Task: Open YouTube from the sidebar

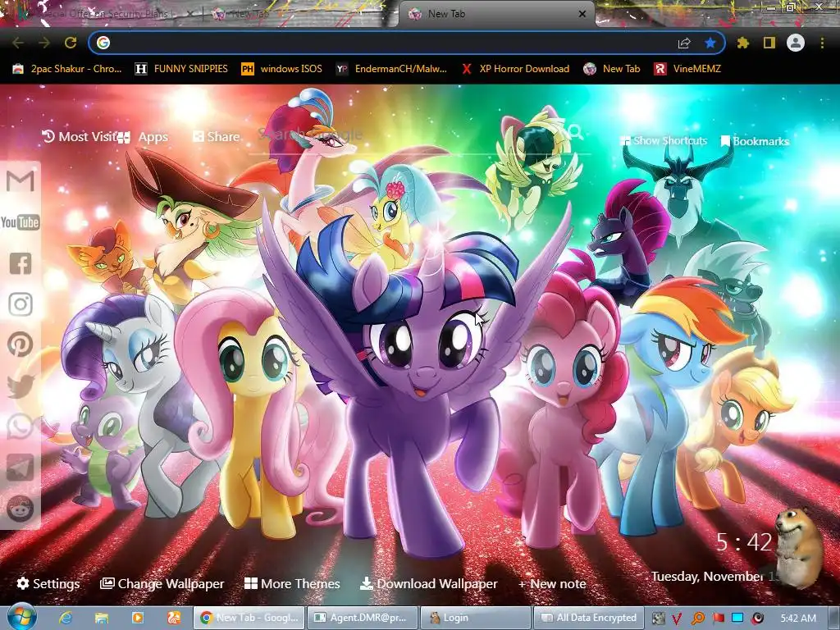Action: point(21,221)
